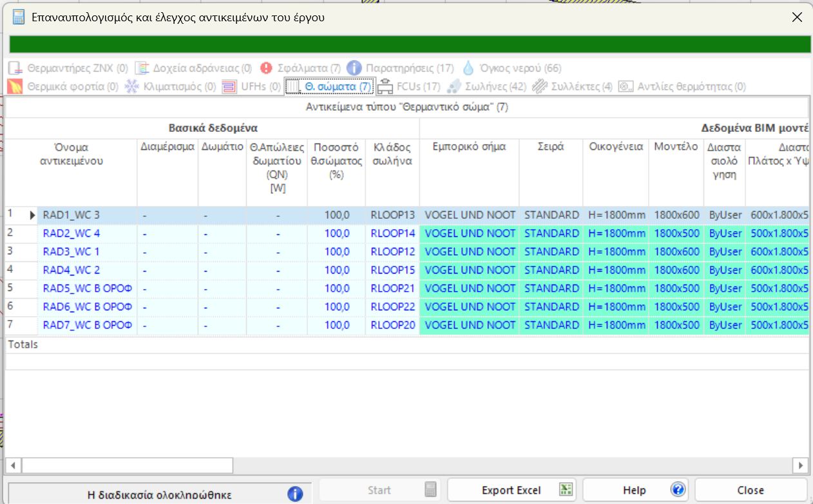The height and width of the screenshot is (504, 813).
Task: Click the RLOOP21 cell
Action: coord(392,288)
